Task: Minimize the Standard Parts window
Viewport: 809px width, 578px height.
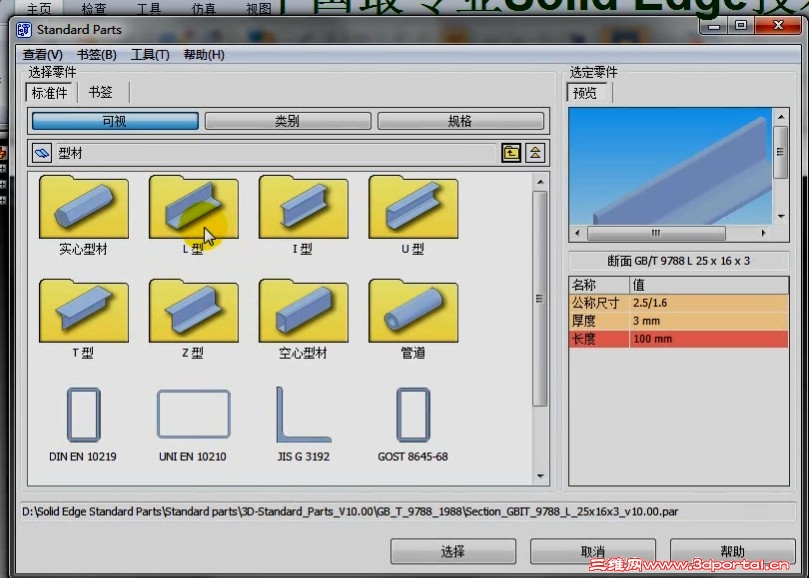Action: pos(714,26)
